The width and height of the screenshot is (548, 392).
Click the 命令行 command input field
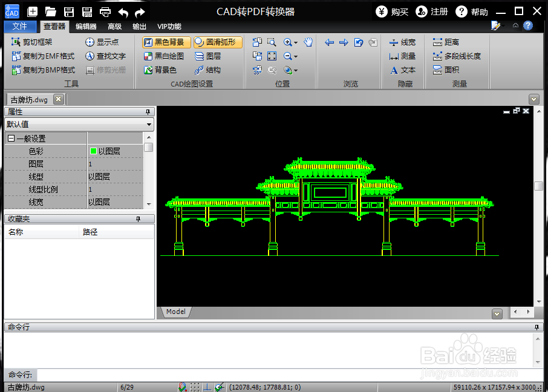click(289, 375)
